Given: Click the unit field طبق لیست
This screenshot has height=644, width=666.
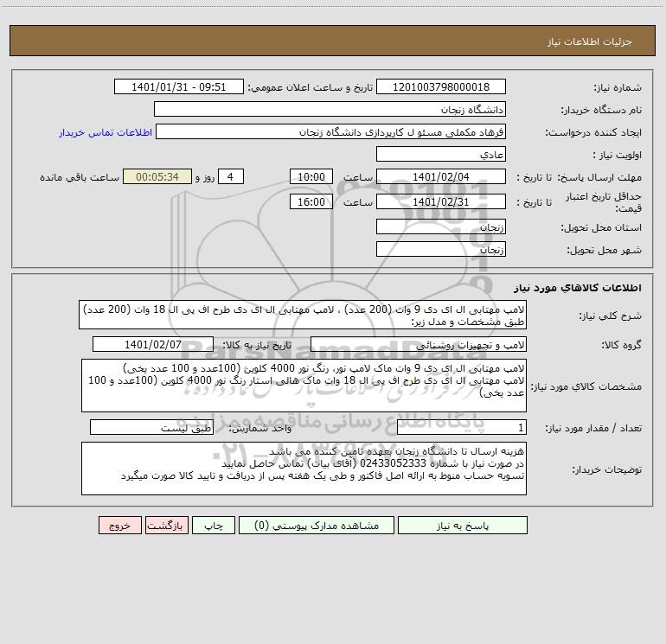Looking at the screenshot, I should [151, 428].
